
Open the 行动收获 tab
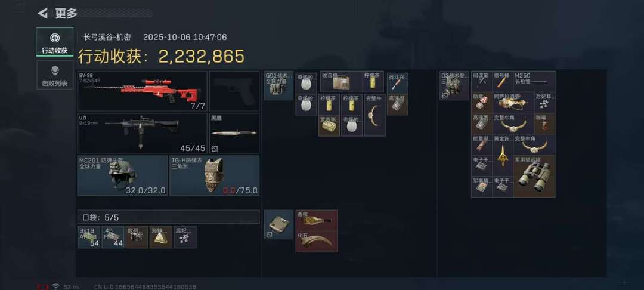point(55,42)
